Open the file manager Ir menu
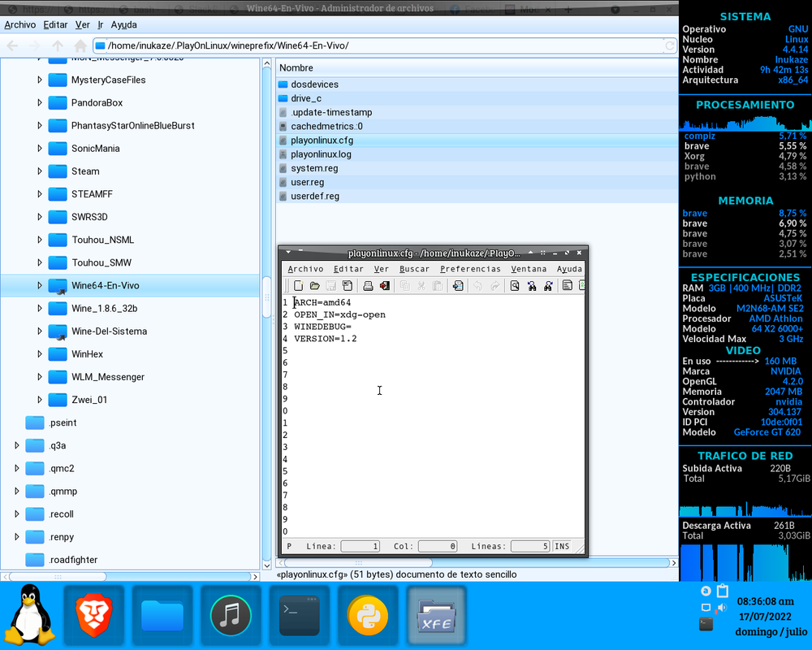The image size is (812, 650). [x=101, y=24]
